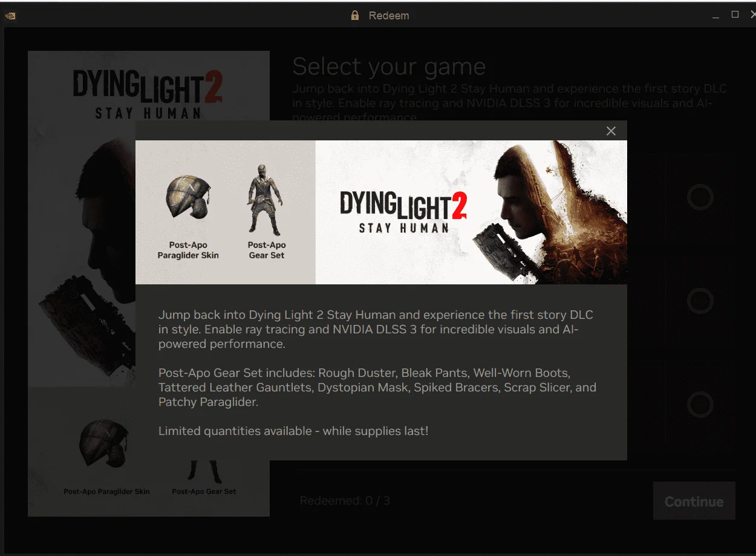Click the paraglider skin image on background poster

[104, 443]
